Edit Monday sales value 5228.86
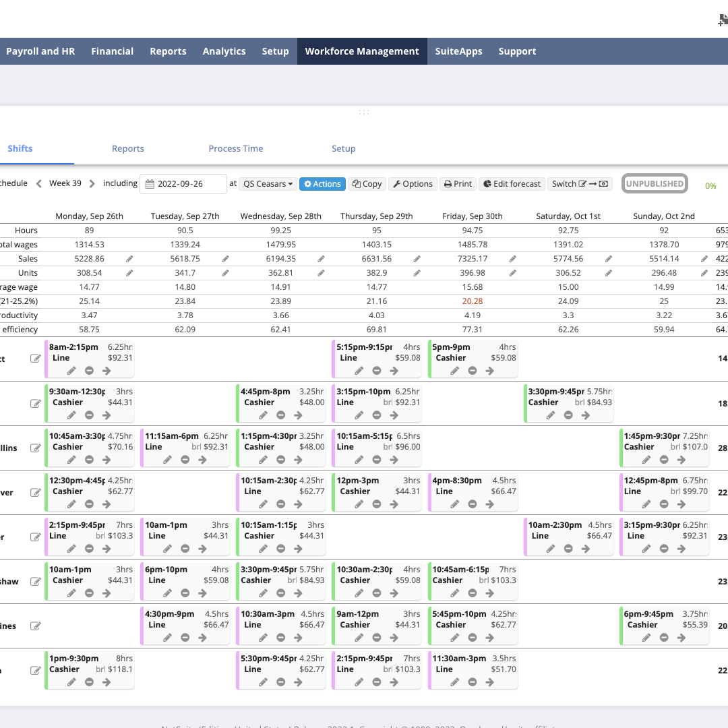The height and width of the screenshot is (728, 728). click(x=129, y=259)
